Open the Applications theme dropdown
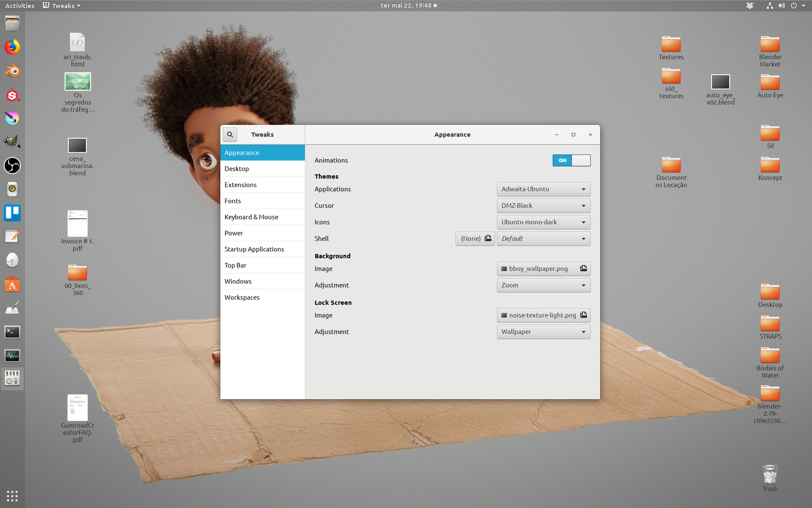The height and width of the screenshot is (508, 812). [543, 189]
